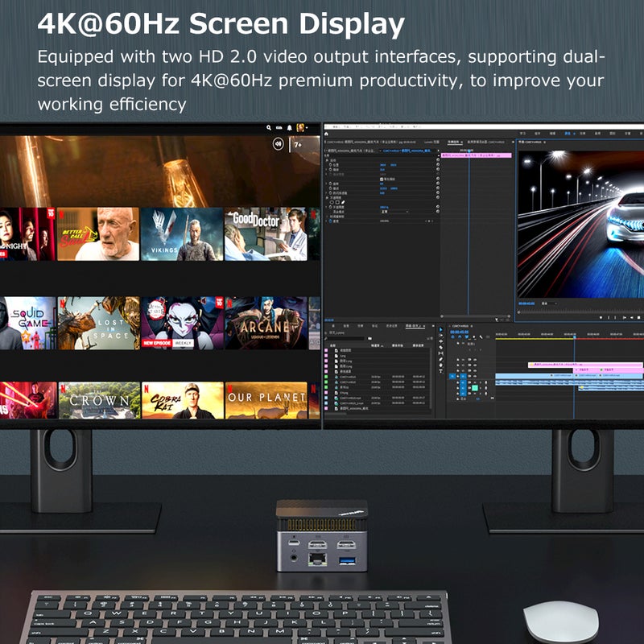Open Netflix notifications bell

(290, 128)
